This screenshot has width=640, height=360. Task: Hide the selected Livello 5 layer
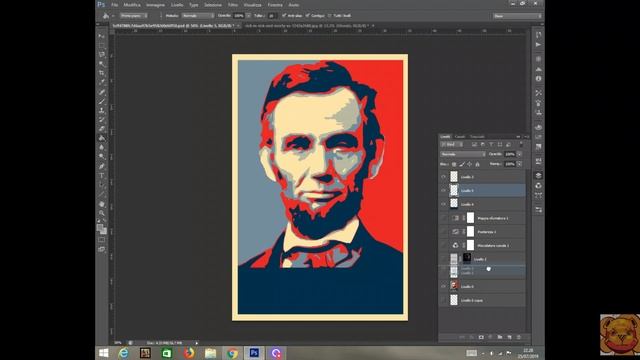443,191
